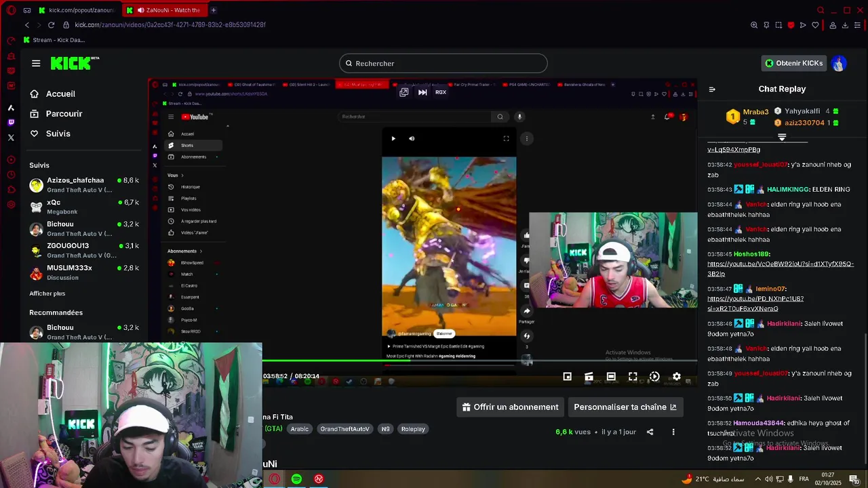This screenshot has width=868, height=488.
Task: Open the browser account icon
Action: point(833,25)
